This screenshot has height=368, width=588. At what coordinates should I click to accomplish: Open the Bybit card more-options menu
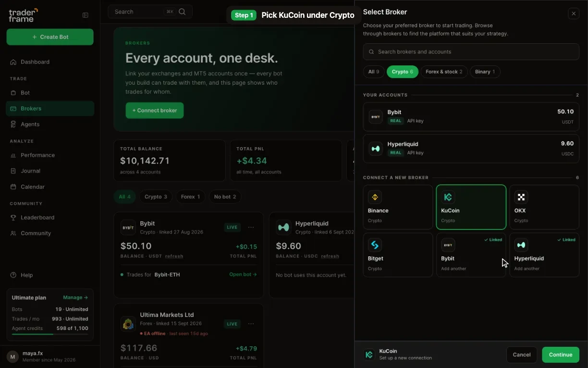tap(251, 227)
